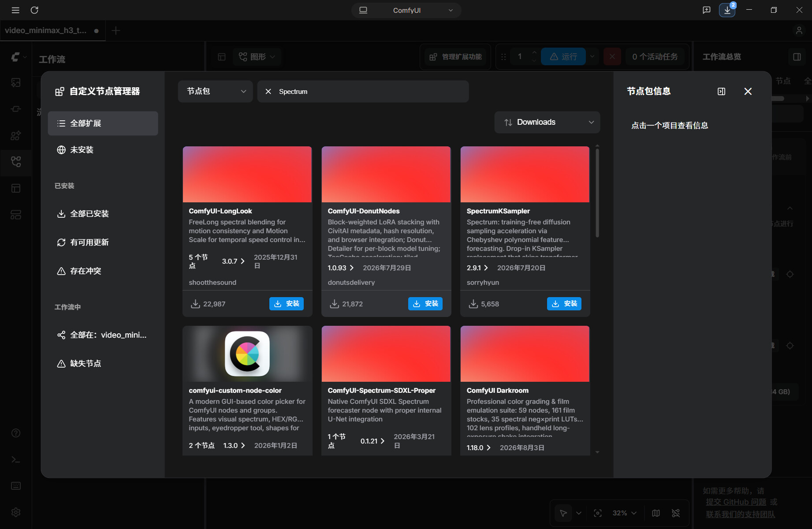Install ComfyUI-LongLook node pack
Viewport: 812px width, 529px height.
tap(287, 304)
